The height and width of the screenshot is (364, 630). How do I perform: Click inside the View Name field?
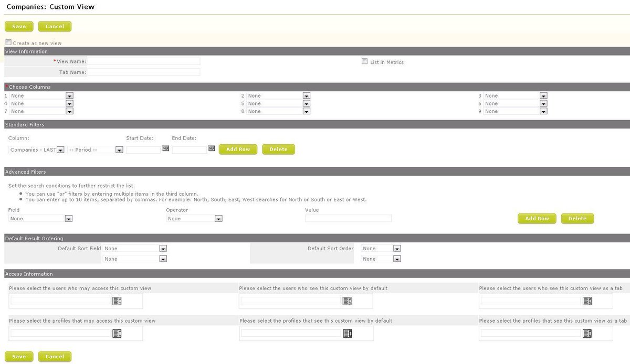[145, 61]
